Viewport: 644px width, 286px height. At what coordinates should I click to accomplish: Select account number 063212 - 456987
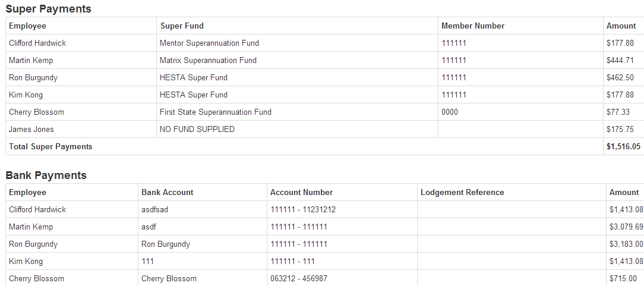point(299,279)
